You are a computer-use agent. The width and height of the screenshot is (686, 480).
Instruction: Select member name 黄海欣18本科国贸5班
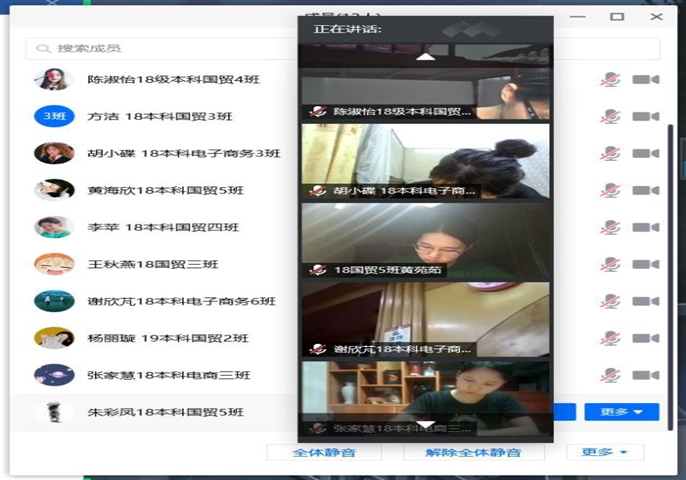pos(165,190)
